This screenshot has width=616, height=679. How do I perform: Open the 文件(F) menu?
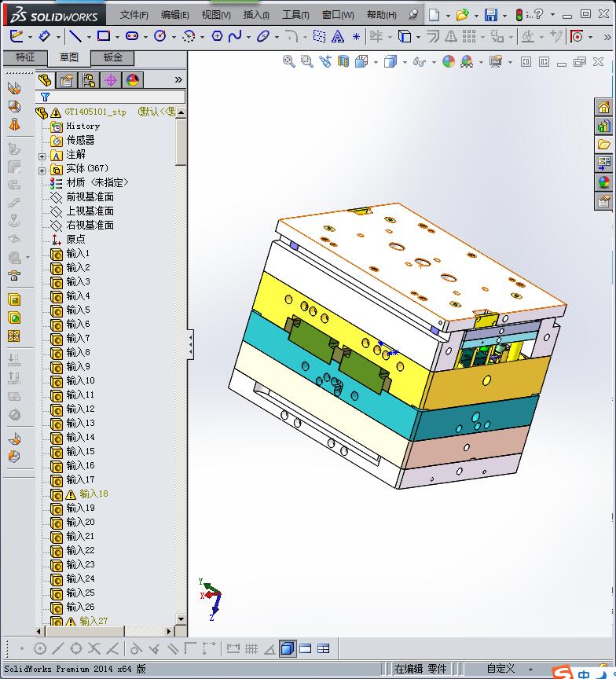tap(134, 15)
